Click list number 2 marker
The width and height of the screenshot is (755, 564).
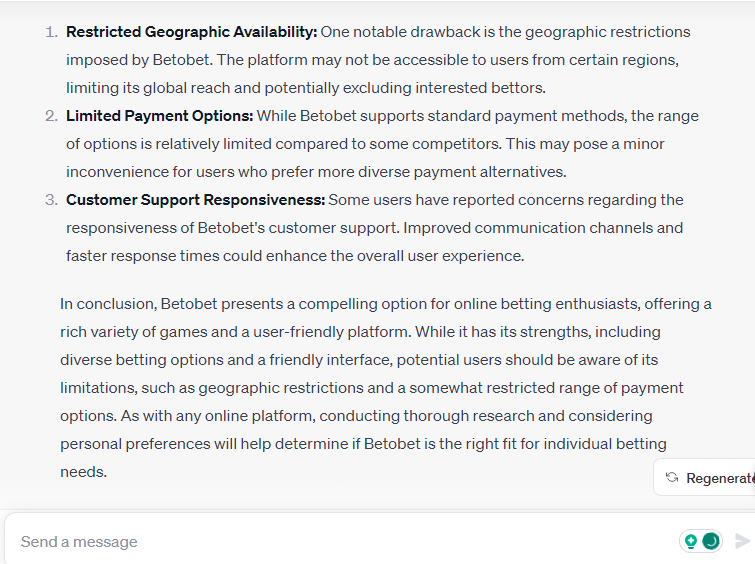coord(51,116)
